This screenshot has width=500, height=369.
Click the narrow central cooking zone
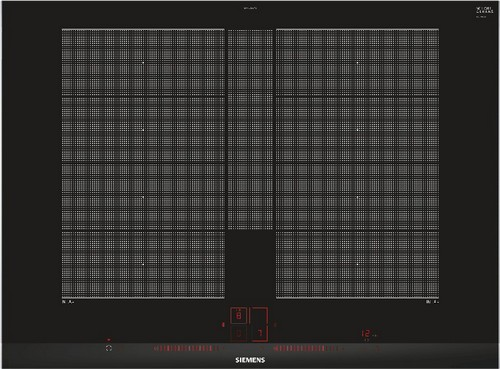point(250,129)
